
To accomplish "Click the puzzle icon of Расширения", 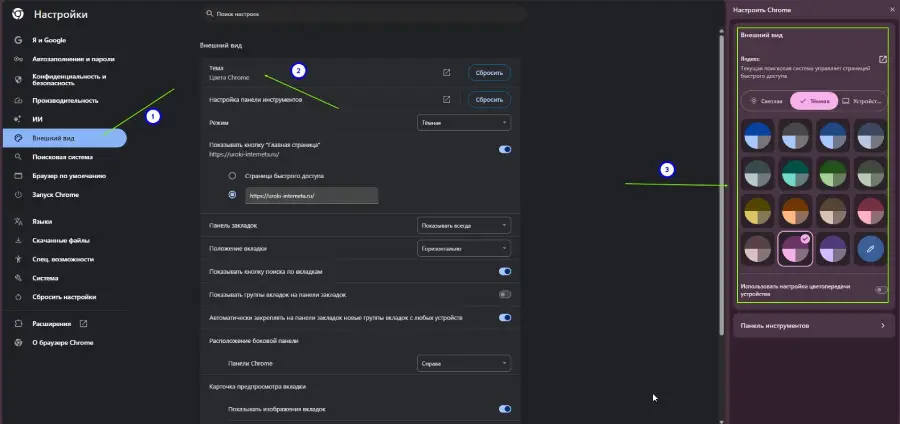I will click(x=18, y=324).
